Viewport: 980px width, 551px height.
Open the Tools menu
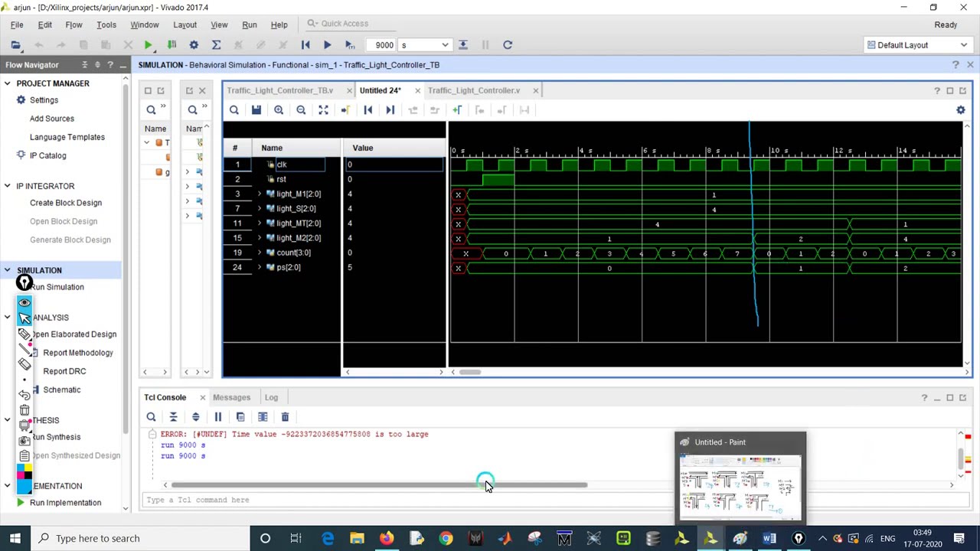(x=106, y=24)
